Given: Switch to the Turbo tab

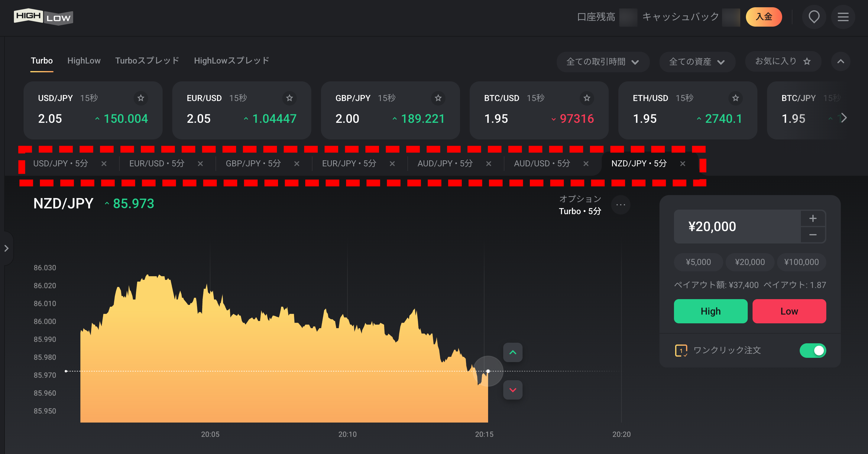Looking at the screenshot, I should tap(42, 61).
